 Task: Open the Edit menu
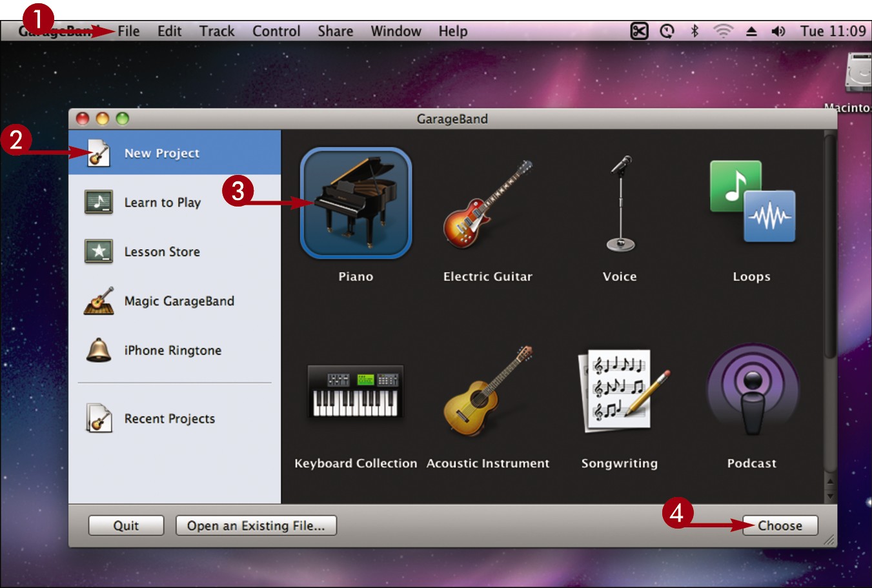[x=169, y=31]
